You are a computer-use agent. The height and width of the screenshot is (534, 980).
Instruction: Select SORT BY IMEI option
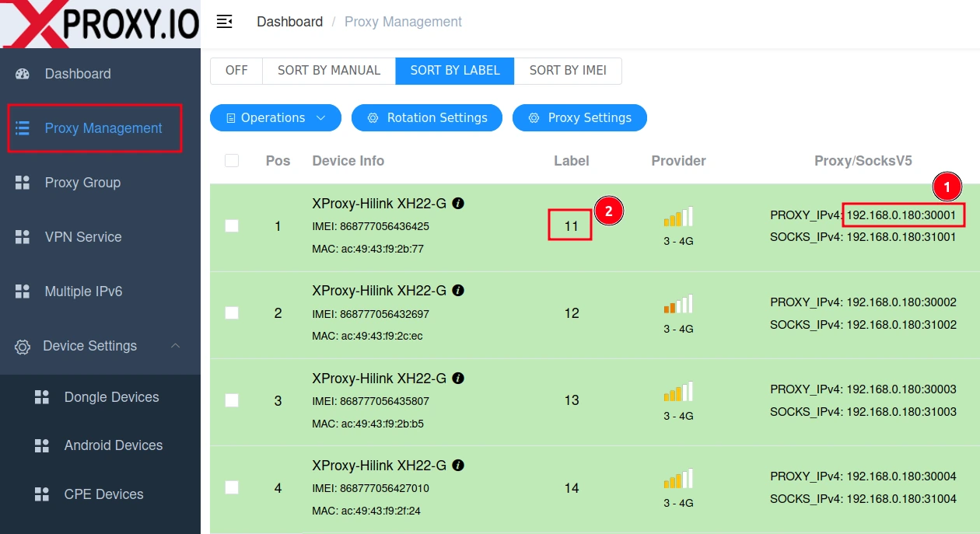tap(568, 70)
